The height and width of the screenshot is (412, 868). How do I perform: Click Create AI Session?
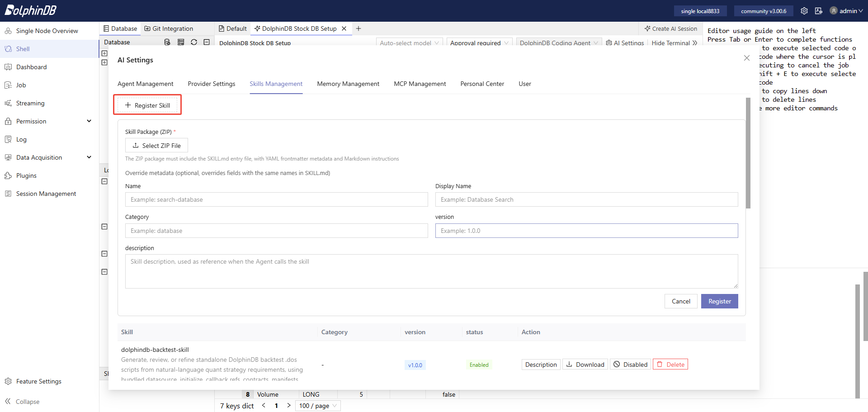671,28
